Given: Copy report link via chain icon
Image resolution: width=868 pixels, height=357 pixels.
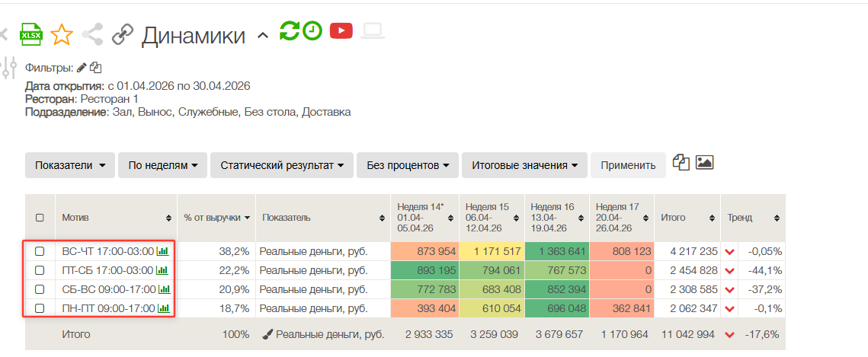Looking at the screenshot, I should coord(123,35).
